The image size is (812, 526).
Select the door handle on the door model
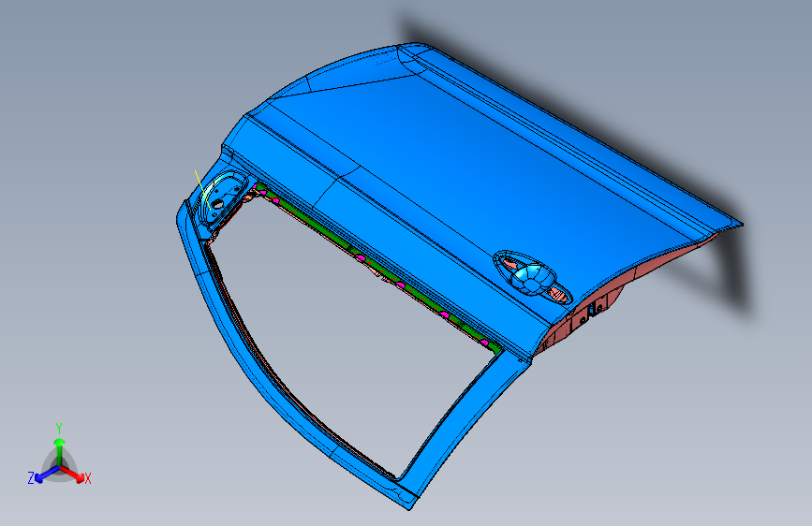(x=533, y=278)
